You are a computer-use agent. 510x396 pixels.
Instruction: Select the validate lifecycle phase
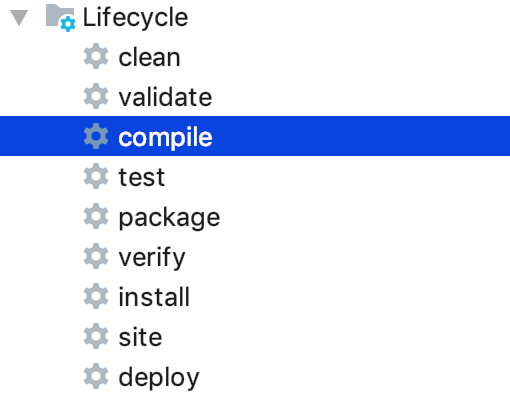pyautogui.click(x=165, y=97)
